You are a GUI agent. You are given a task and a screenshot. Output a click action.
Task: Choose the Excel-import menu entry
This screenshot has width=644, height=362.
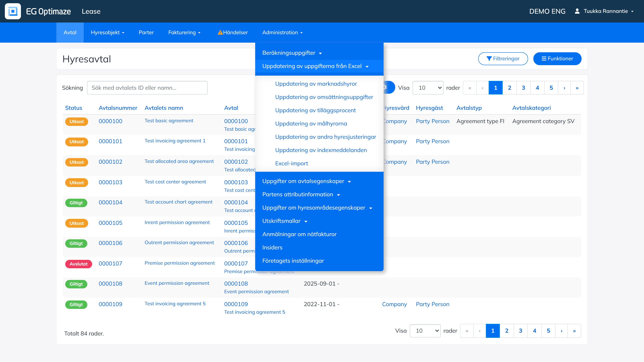click(291, 163)
